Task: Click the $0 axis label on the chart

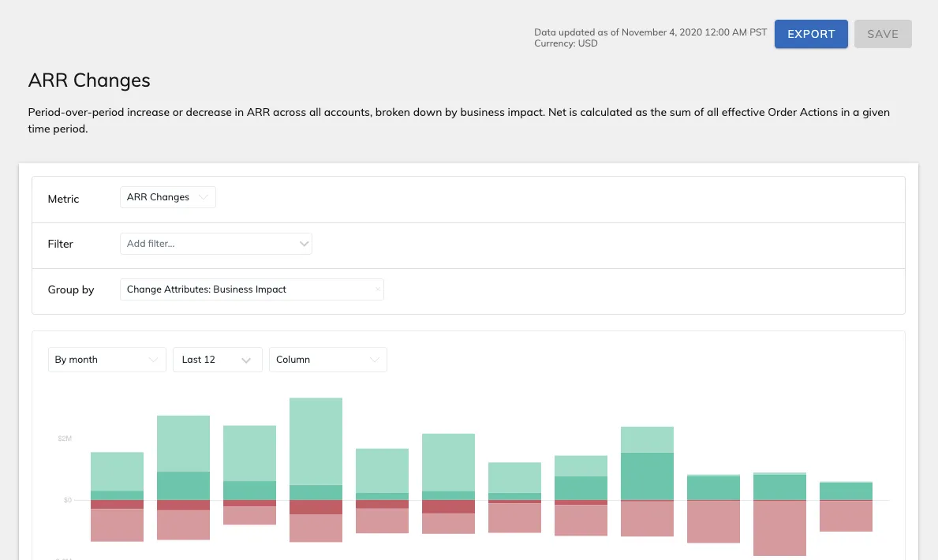Action: click(68, 500)
